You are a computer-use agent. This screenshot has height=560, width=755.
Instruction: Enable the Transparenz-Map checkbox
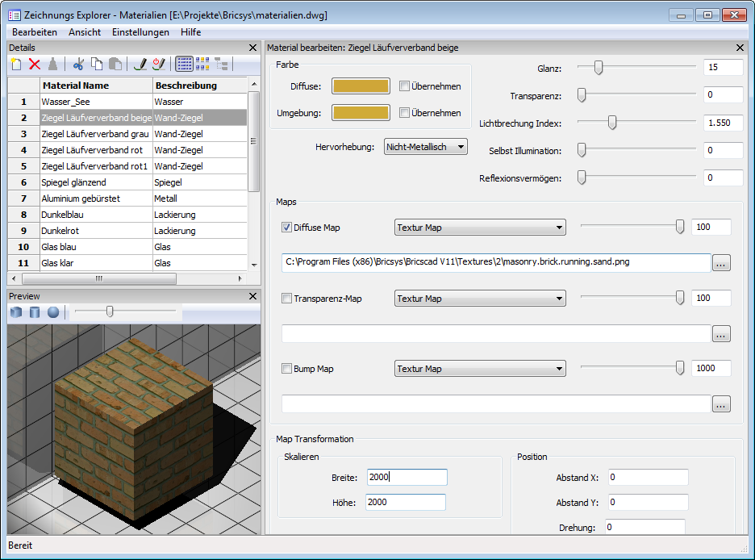(286, 299)
